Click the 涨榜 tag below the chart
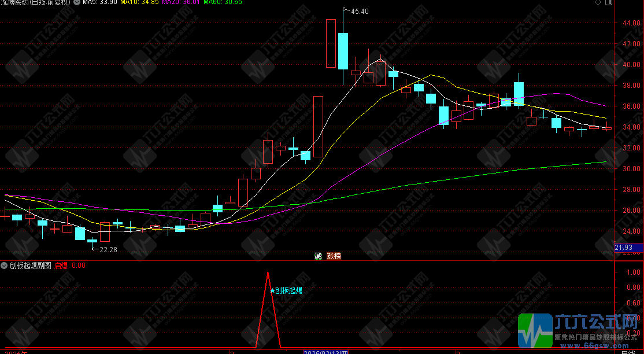This screenshot has height=354, width=644. (334, 256)
